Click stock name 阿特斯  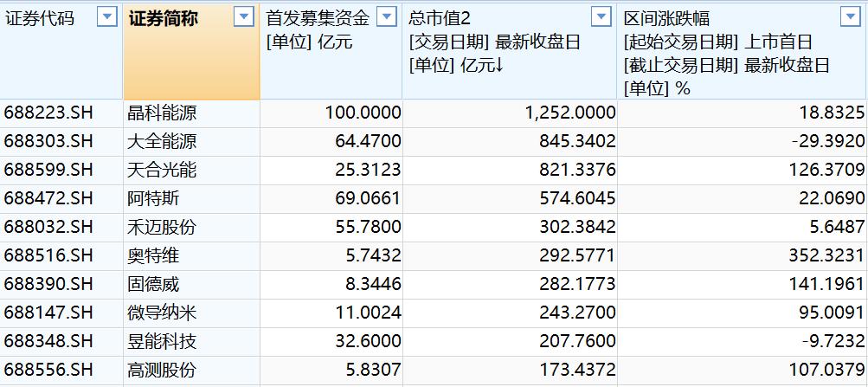153,199
